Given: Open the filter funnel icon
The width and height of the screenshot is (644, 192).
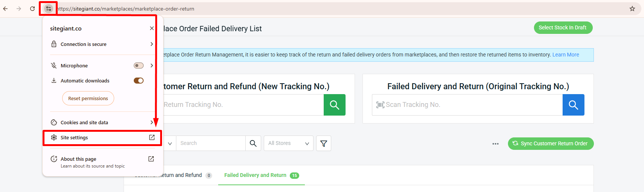Looking at the screenshot, I should [x=323, y=143].
